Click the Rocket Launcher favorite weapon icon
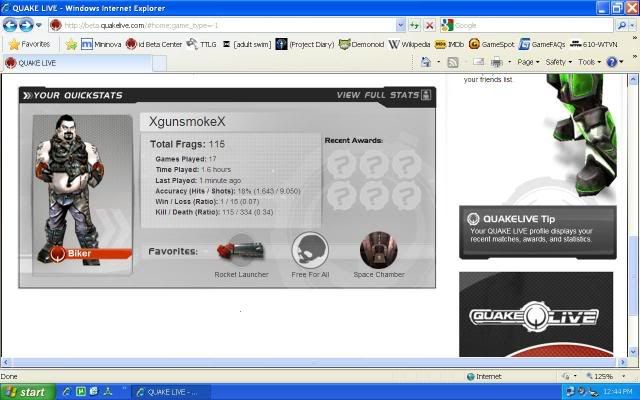The width and height of the screenshot is (640, 400). tap(241, 249)
